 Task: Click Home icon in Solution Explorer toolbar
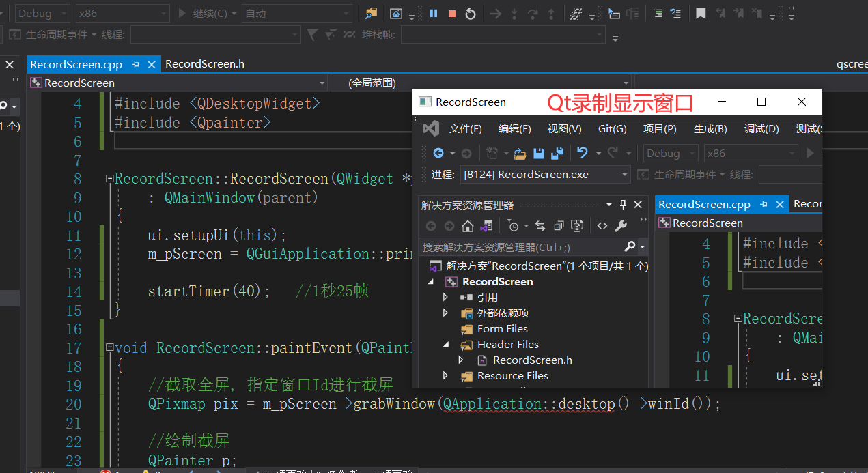[468, 226]
